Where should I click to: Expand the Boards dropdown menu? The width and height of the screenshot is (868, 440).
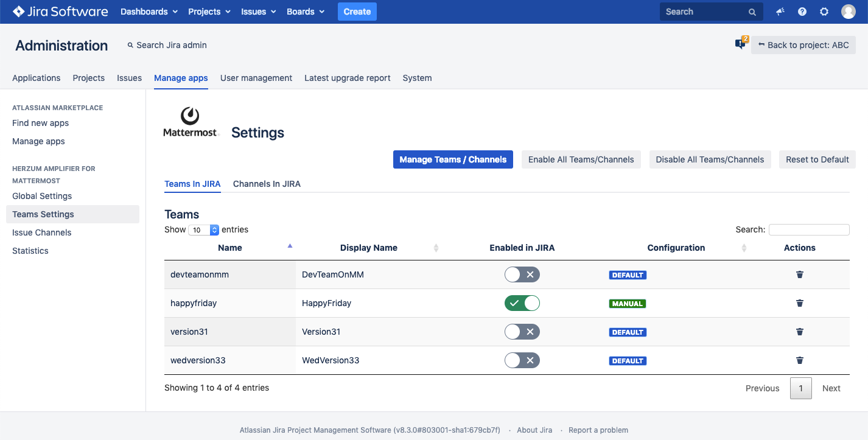pos(306,12)
